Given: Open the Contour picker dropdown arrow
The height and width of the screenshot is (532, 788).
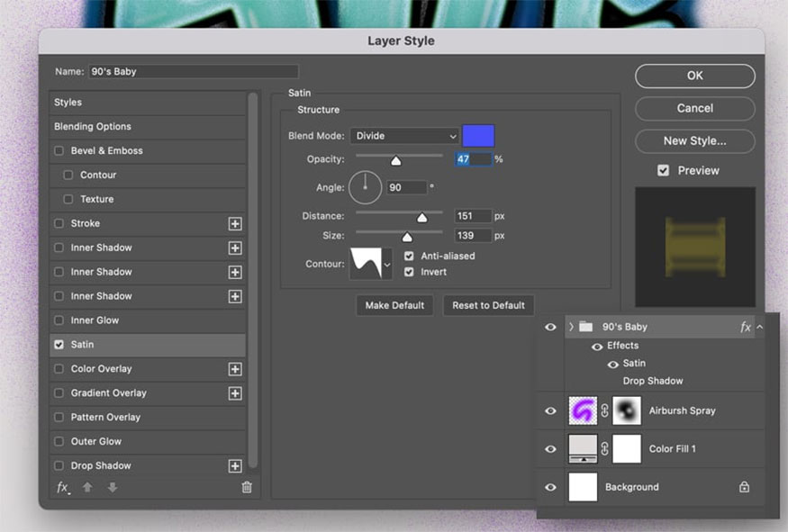Looking at the screenshot, I should (387, 265).
